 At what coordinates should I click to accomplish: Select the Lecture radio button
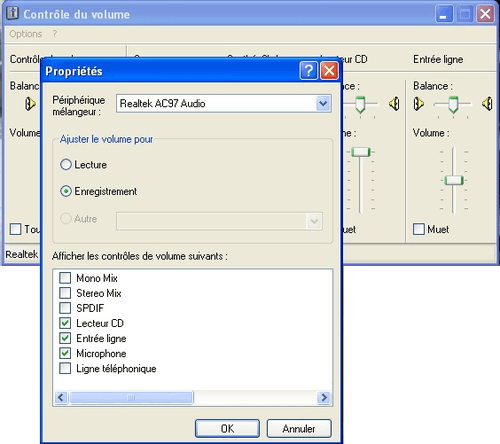pyautogui.click(x=66, y=164)
